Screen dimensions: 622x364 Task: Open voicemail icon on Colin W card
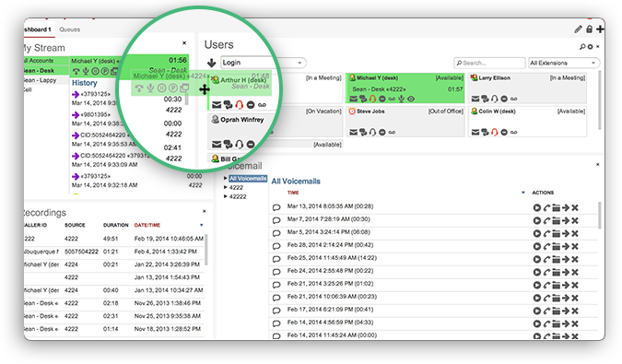pyautogui.click(x=513, y=132)
